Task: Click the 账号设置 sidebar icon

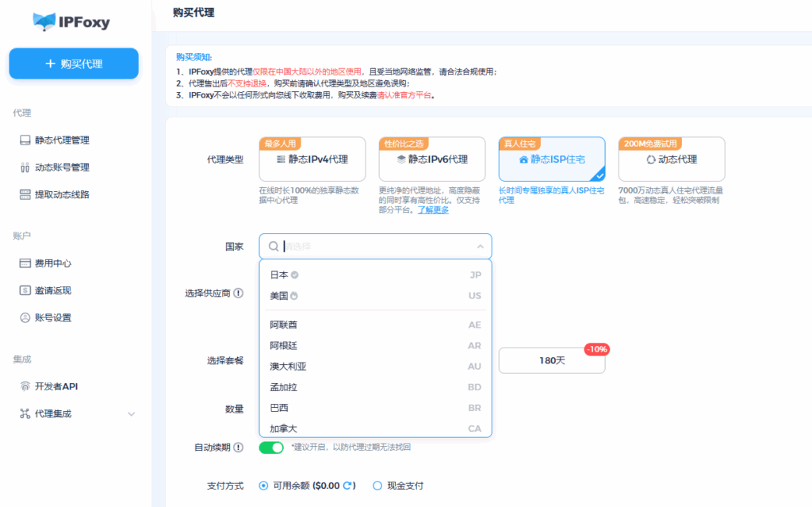Action: pyautogui.click(x=25, y=317)
